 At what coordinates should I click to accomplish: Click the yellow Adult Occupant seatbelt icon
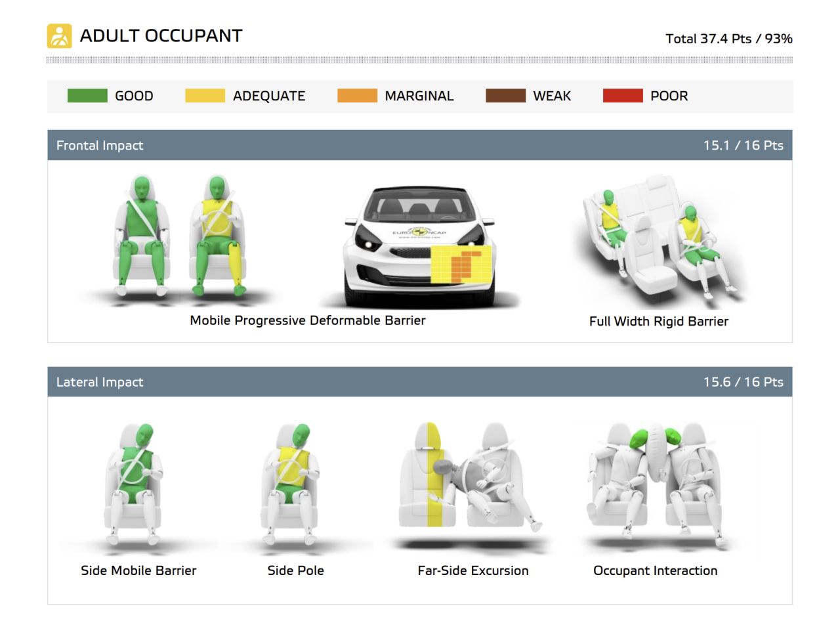59,36
